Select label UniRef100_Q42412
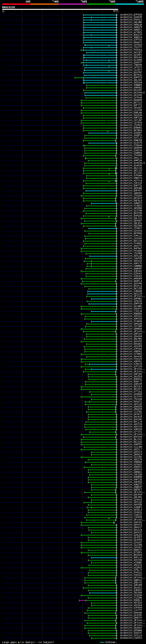Viewport: 146px width, 644px height. click(x=131, y=588)
